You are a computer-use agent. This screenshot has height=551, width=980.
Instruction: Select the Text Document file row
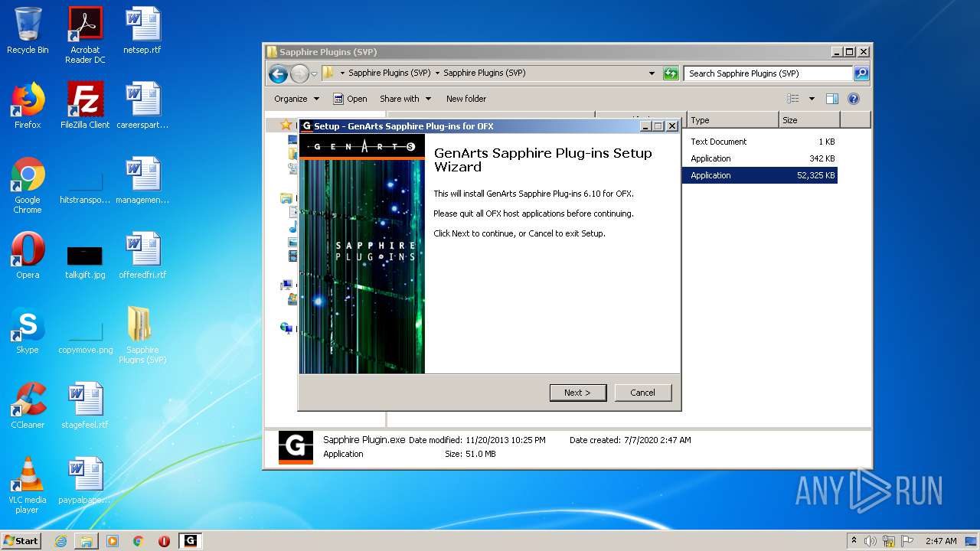click(761, 142)
